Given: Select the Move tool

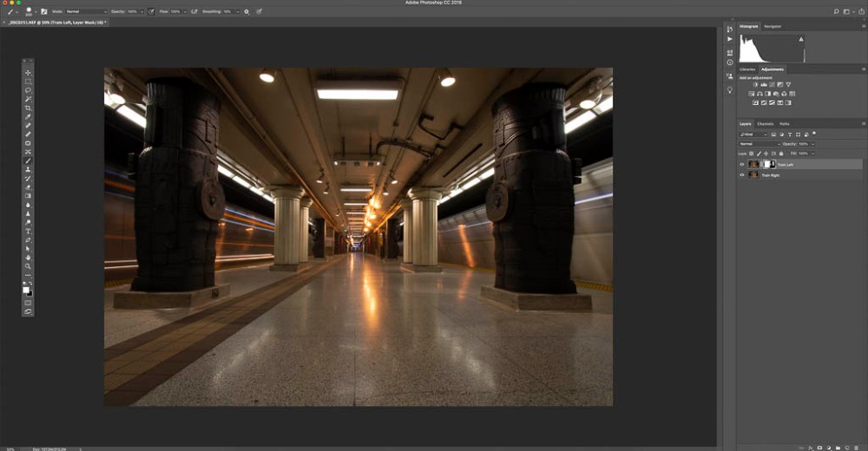Looking at the screenshot, I should tap(28, 73).
